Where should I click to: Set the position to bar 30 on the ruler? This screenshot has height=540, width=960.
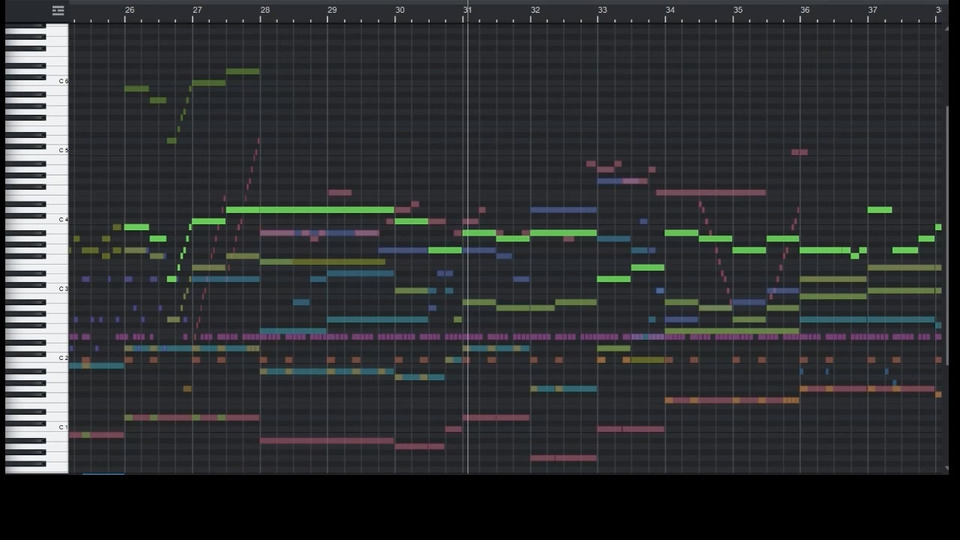pyautogui.click(x=400, y=10)
